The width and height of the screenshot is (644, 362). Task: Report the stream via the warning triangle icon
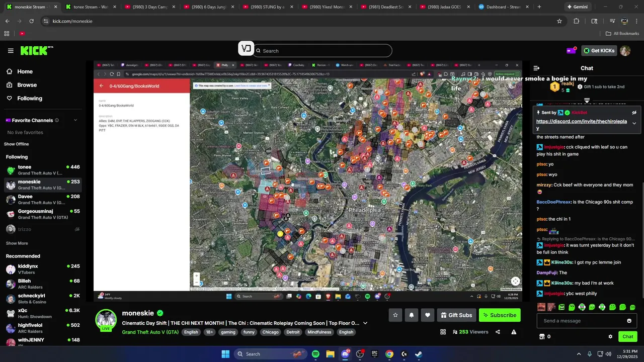[x=514, y=332]
